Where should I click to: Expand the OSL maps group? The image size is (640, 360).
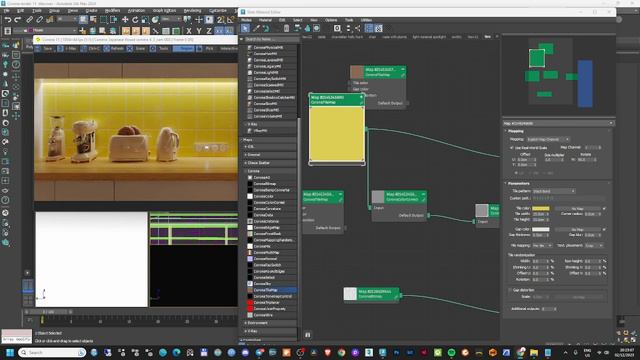click(270, 147)
